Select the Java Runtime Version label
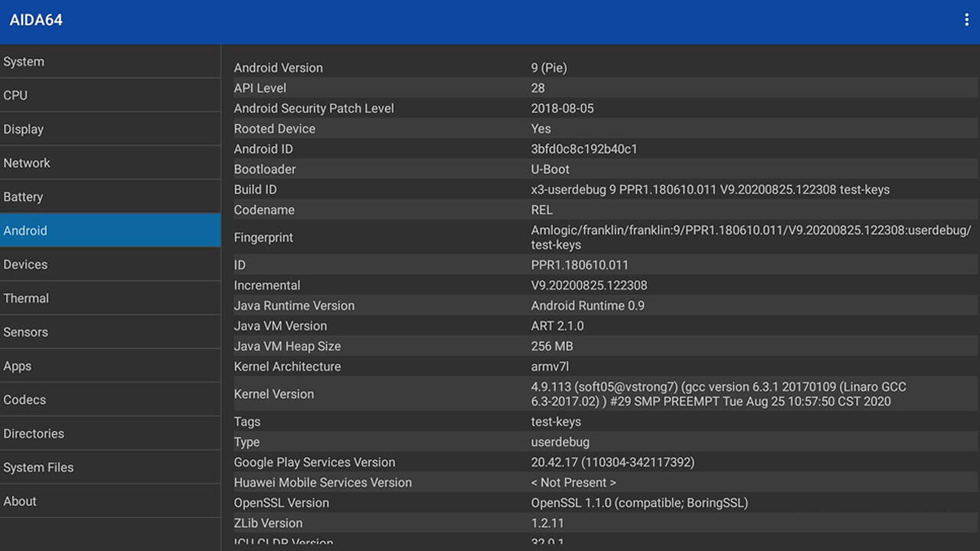This screenshot has width=980, height=551. point(294,305)
